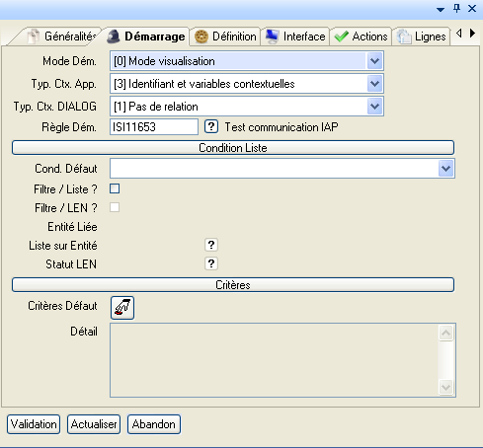
Task: Open the Critères Défaut editor icon
Action: [122, 308]
